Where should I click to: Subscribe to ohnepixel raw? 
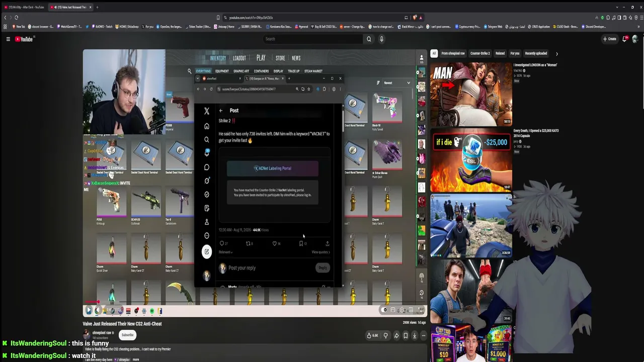(x=127, y=335)
